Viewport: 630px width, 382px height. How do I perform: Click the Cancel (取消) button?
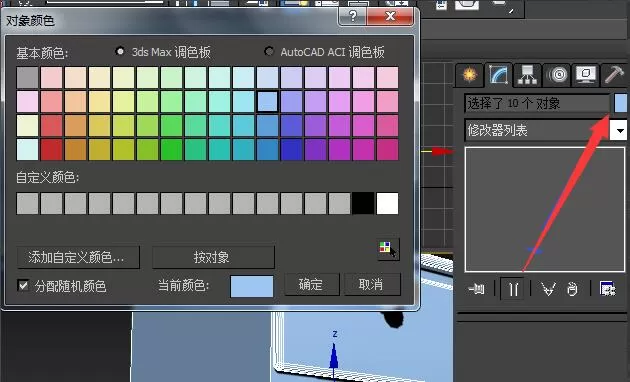coord(372,284)
